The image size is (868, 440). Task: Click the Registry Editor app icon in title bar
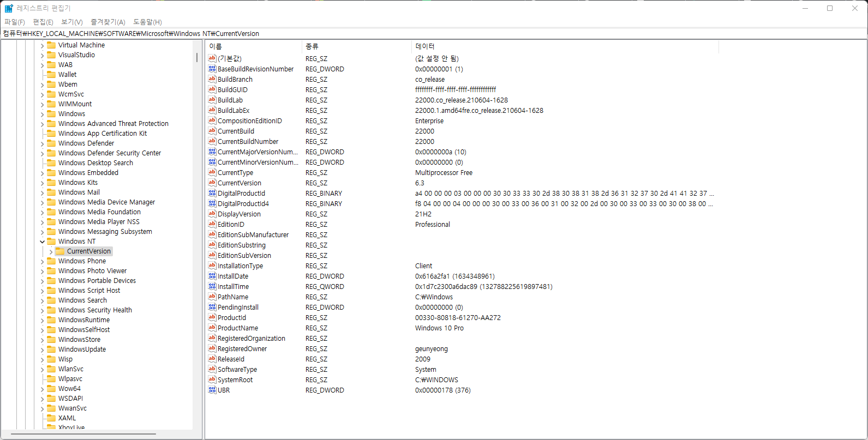pos(9,8)
